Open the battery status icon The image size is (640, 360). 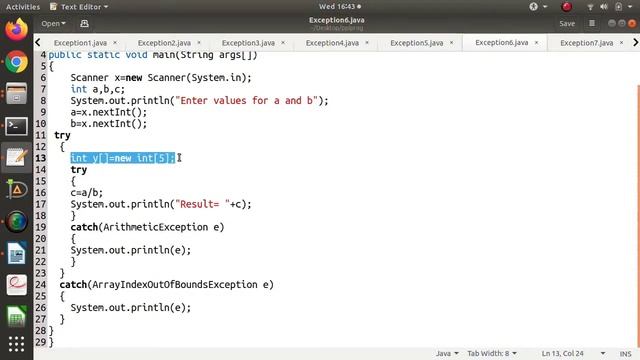(x=619, y=7)
